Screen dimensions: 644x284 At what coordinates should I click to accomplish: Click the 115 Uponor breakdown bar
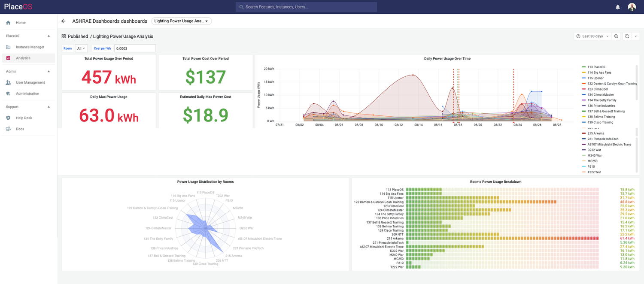click(453, 198)
